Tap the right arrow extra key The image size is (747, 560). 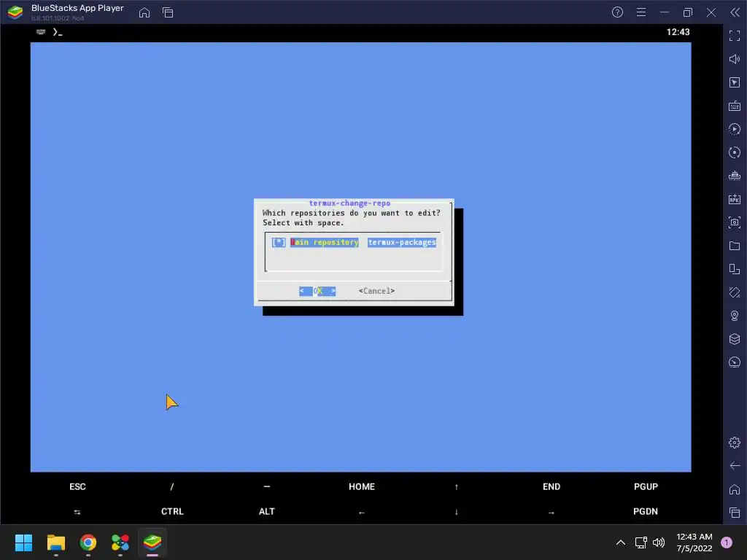click(551, 513)
